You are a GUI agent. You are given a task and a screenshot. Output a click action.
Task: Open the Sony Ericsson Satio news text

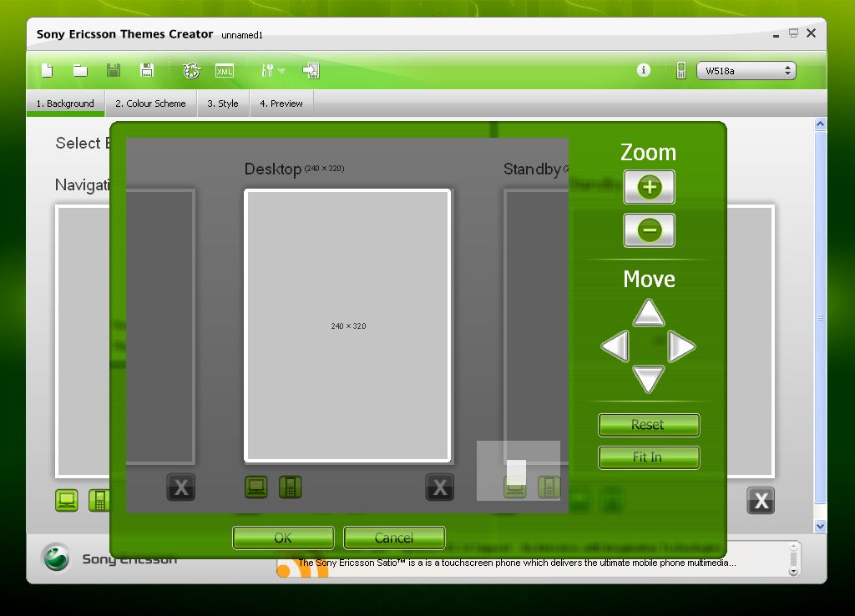tap(517, 563)
